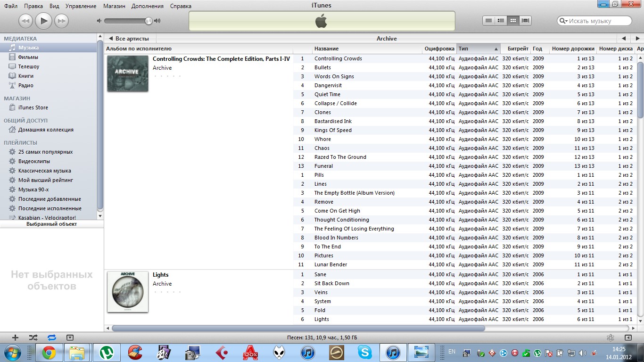Viewport: 644px width, 362px height.
Task: Select the Последние исполненные playlist
Action: pyautogui.click(x=49, y=208)
